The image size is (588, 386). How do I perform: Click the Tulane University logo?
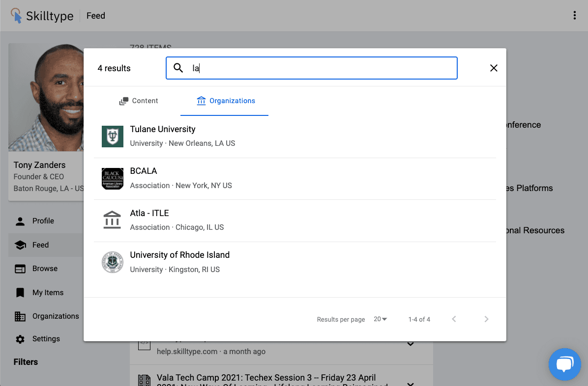(113, 137)
